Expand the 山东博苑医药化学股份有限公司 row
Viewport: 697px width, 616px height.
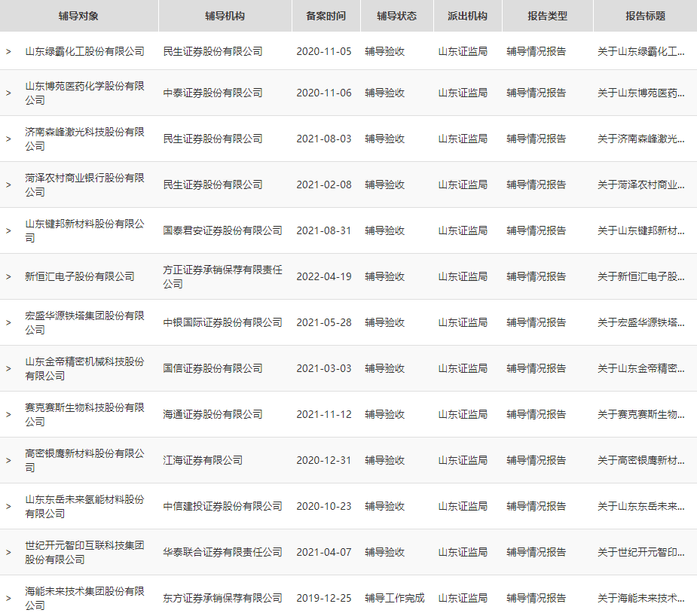pos(8,93)
